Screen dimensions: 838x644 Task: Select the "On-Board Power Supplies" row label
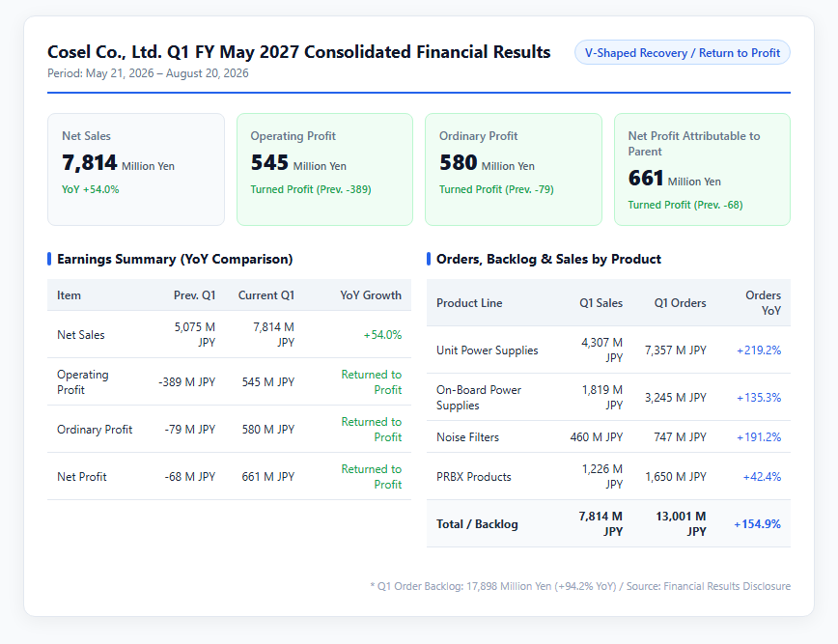pos(478,398)
